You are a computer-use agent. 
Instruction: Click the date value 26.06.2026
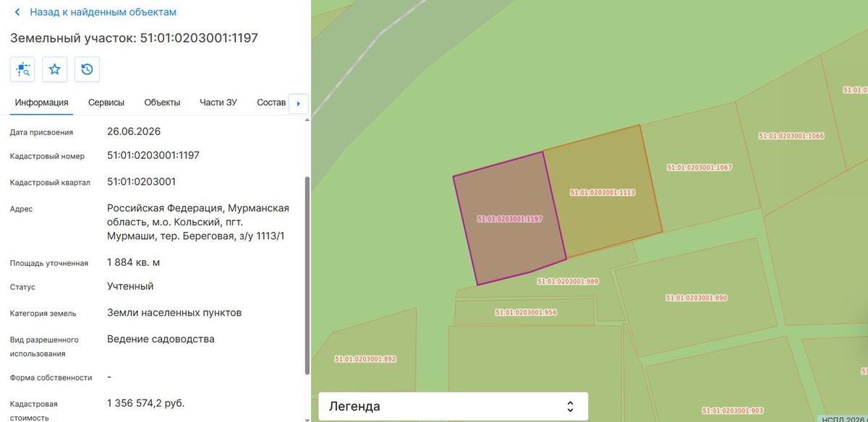point(134,132)
